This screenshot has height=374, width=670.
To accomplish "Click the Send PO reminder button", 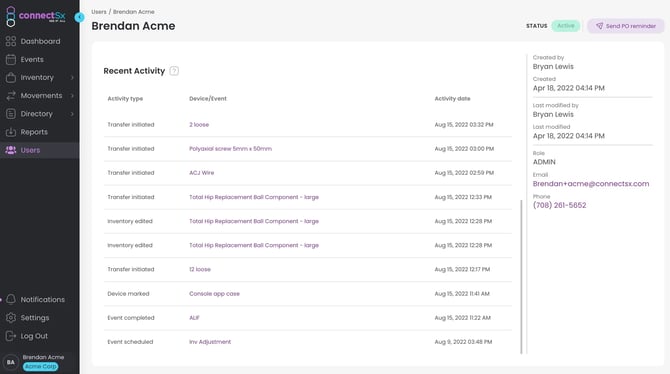I will 626,26.
